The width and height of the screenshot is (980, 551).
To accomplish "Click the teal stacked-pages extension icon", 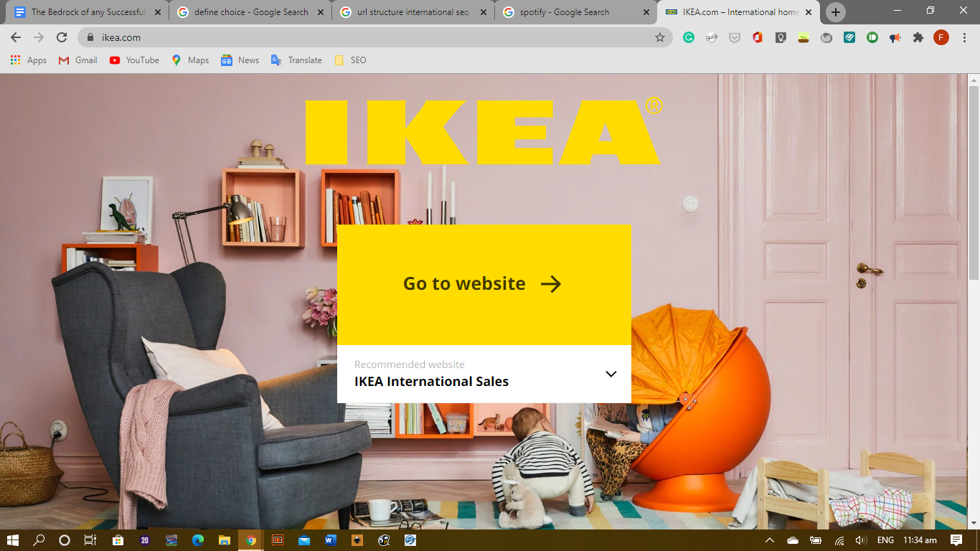I will (849, 37).
